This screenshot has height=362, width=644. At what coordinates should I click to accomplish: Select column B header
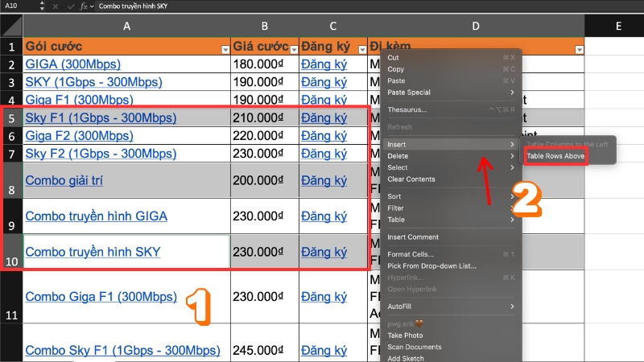click(265, 26)
